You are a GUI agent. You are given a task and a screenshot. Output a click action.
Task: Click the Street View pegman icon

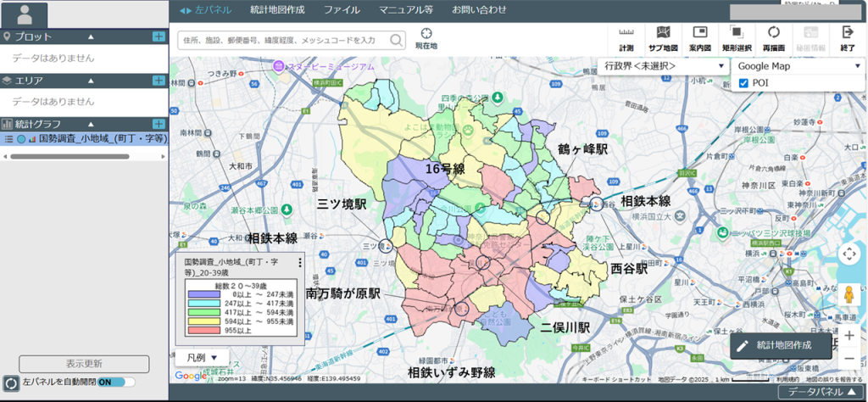[x=849, y=295]
